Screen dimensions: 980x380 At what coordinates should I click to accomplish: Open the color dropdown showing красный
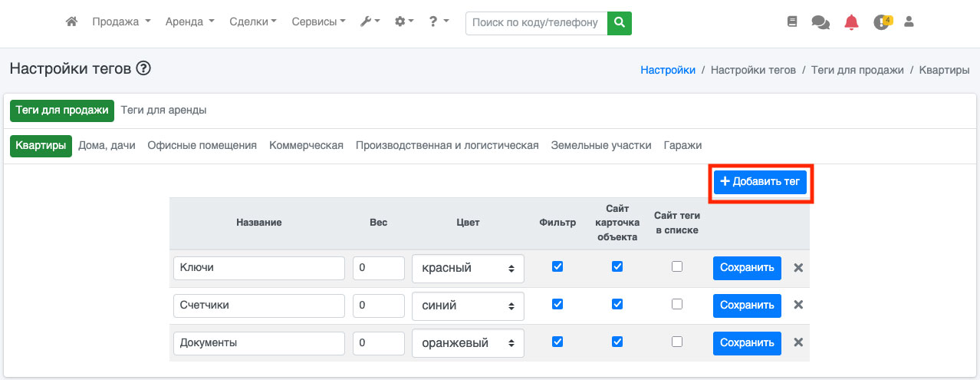468,269
